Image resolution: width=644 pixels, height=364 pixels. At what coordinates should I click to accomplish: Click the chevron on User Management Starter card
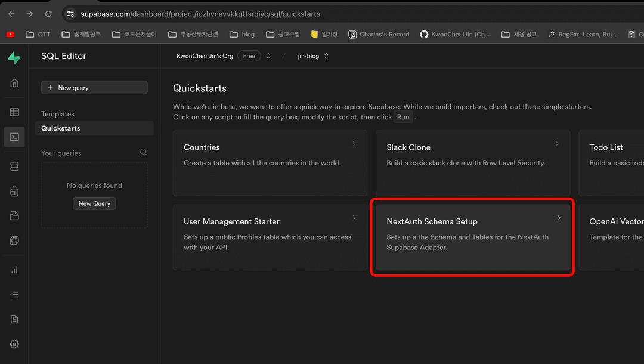354,218
